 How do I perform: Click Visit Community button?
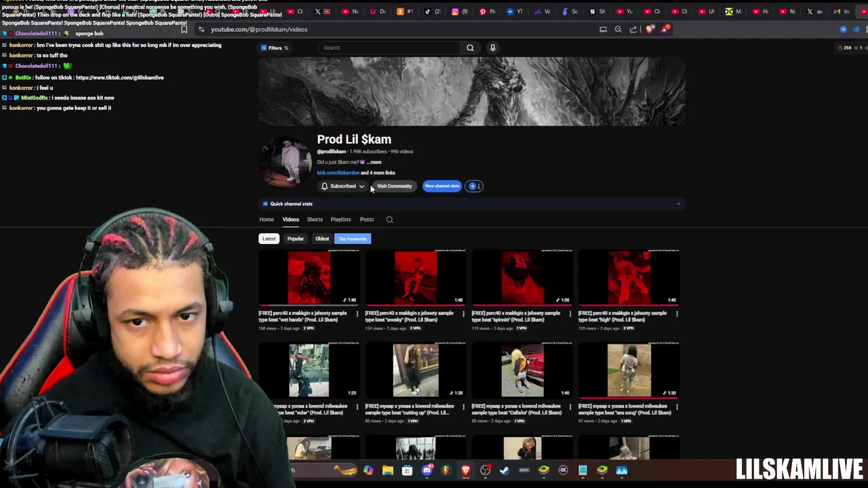394,186
